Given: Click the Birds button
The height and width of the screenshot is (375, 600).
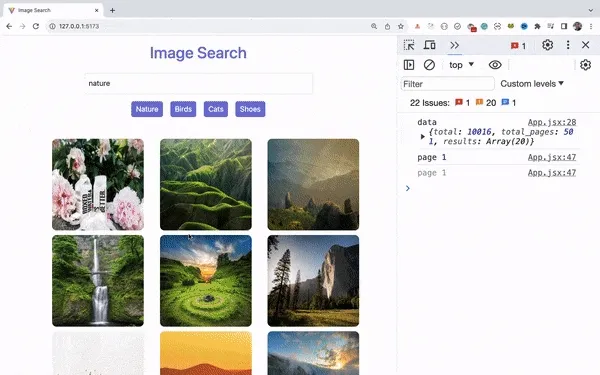Looking at the screenshot, I should (x=183, y=109).
